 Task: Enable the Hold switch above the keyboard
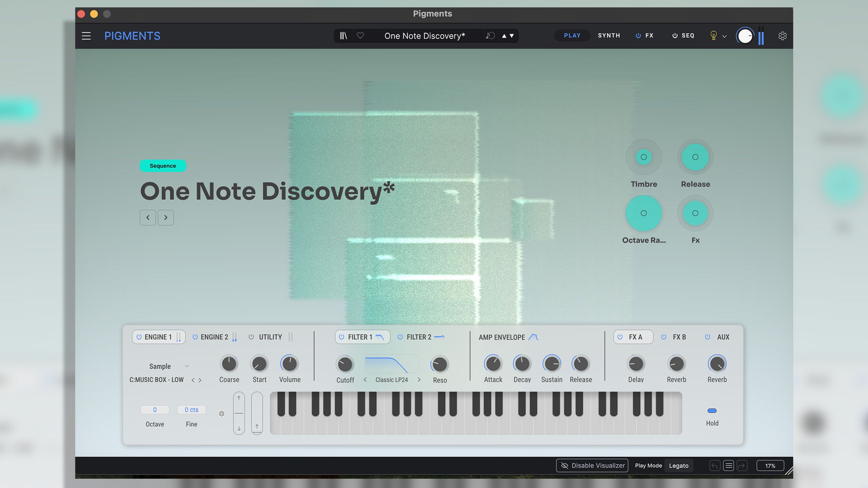(x=712, y=410)
